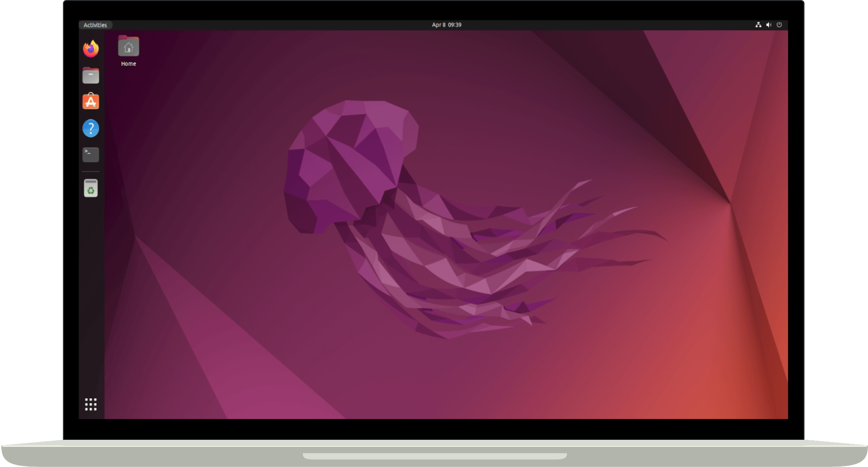Open the Files manager in the dock
Image resolution: width=868 pixels, height=467 pixels.
[x=91, y=75]
